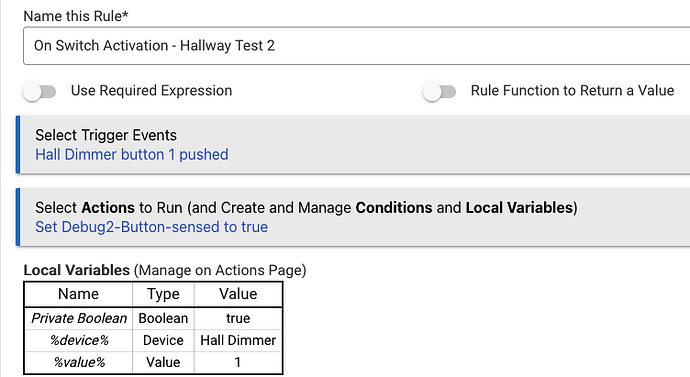Select the Private Boolean variable name cell
Viewport: 690px width, 377px height.
[79, 318]
